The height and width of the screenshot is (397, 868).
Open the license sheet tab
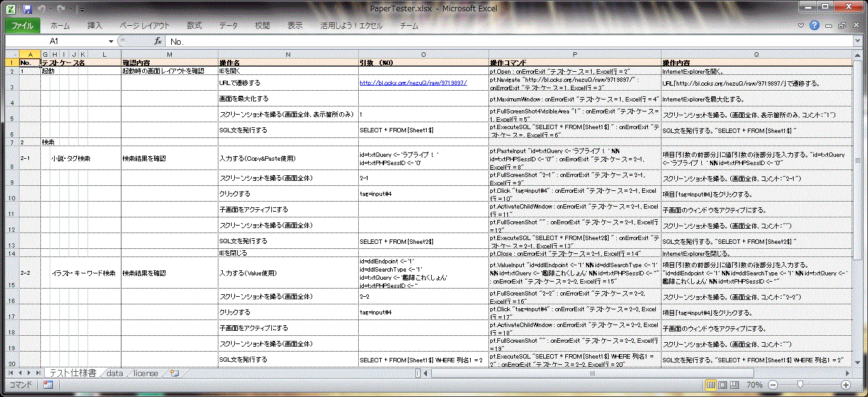(x=146, y=373)
